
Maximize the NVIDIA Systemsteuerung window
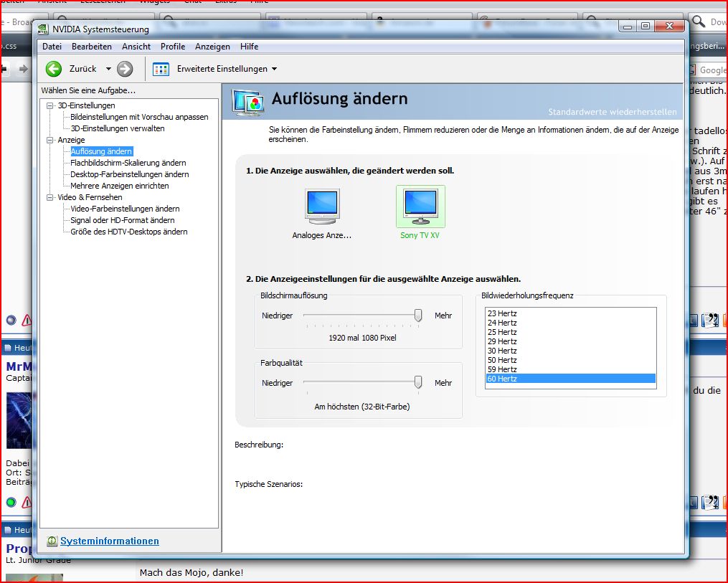coord(646,27)
